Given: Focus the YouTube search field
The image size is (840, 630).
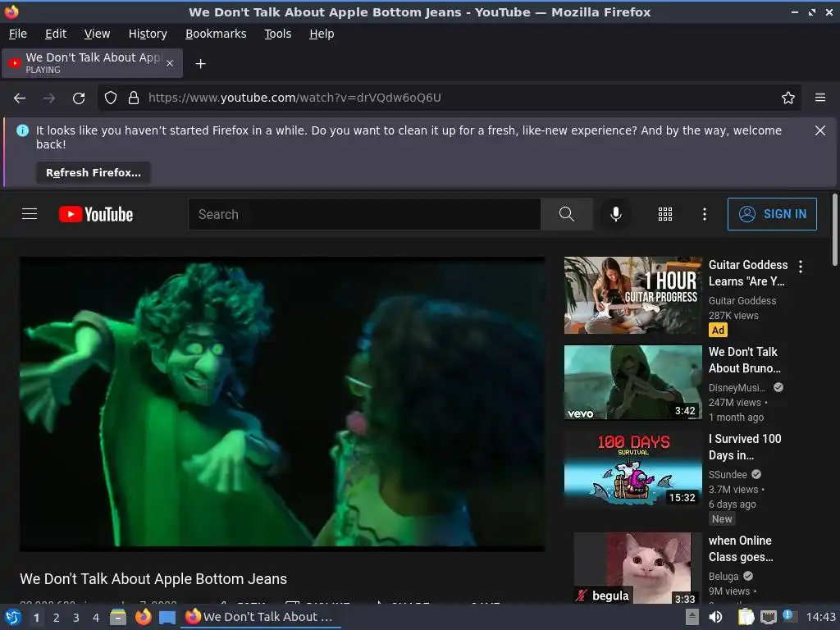Looking at the screenshot, I should 364,214.
